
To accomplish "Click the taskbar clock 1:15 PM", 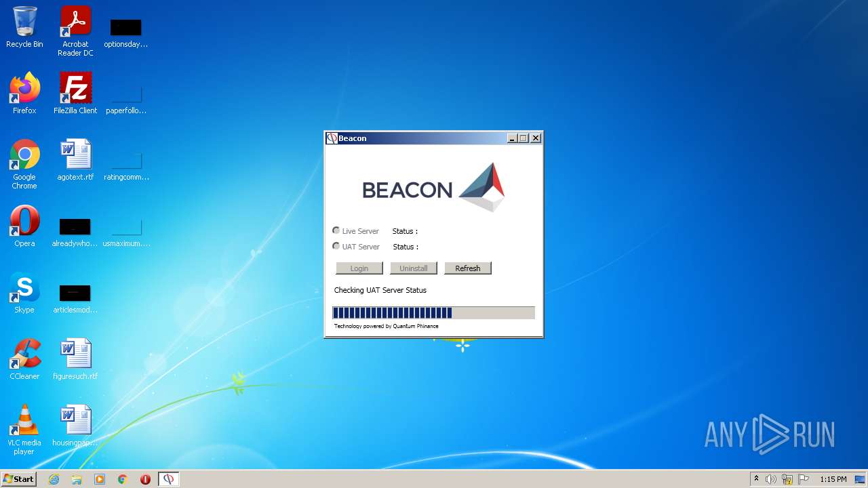I will coord(833,479).
